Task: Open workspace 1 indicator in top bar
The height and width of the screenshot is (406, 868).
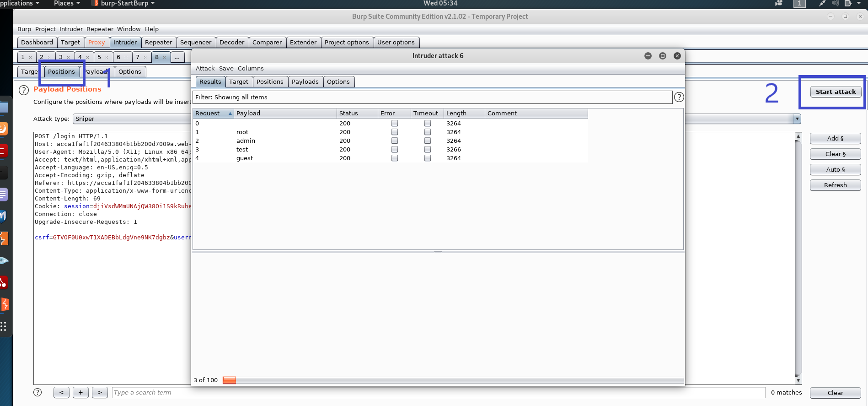Action: [799, 3]
